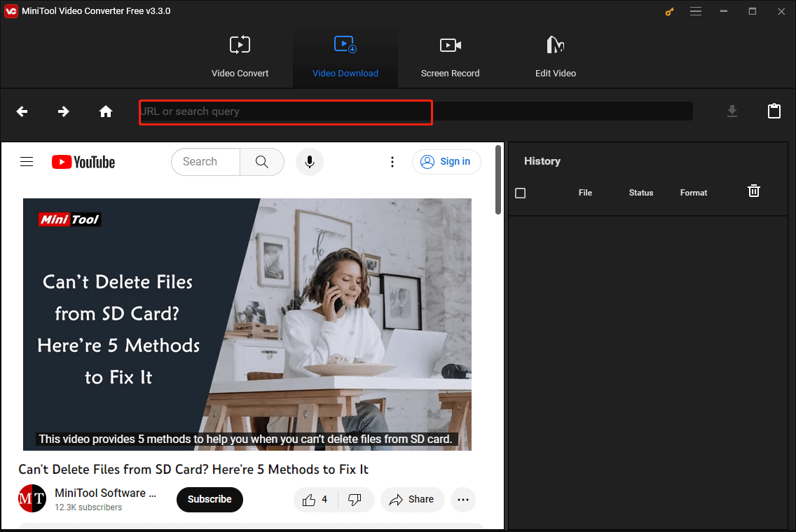The height and width of the screenshot is (532, 796).
Task: Click the 12.3K subscribers text
Action: tap(88, 507)
